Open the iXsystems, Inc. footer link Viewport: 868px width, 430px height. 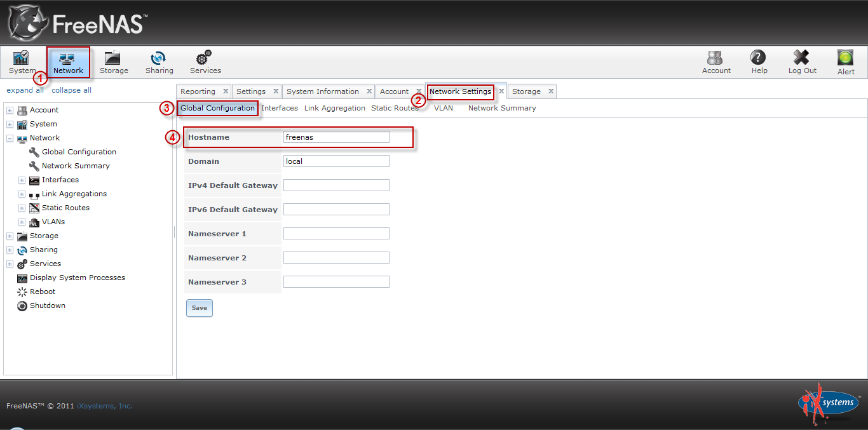(x=105, y=406)
